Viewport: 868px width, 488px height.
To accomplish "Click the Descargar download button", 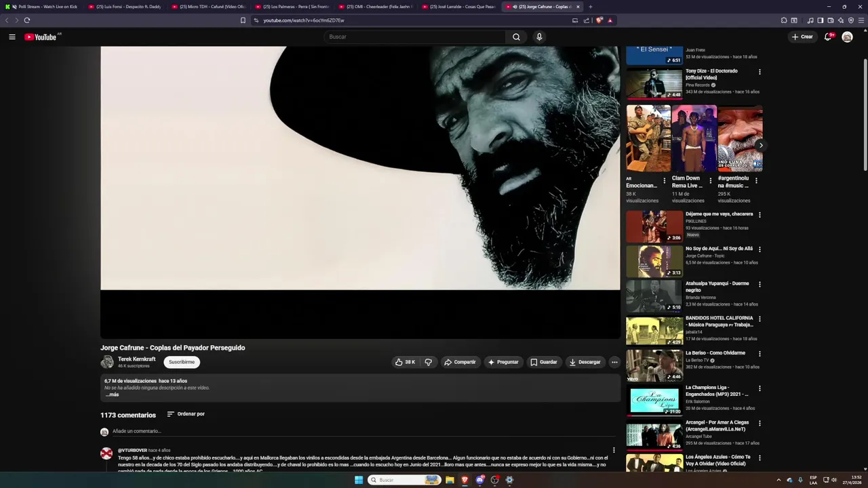I will tap(585, 362).
